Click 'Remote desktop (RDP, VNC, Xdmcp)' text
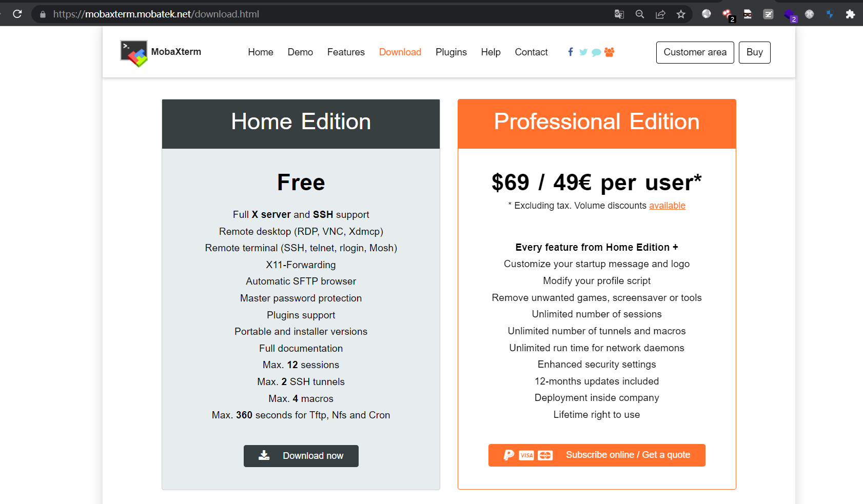The width and height of the screenshot is (863, 504). 301,232
